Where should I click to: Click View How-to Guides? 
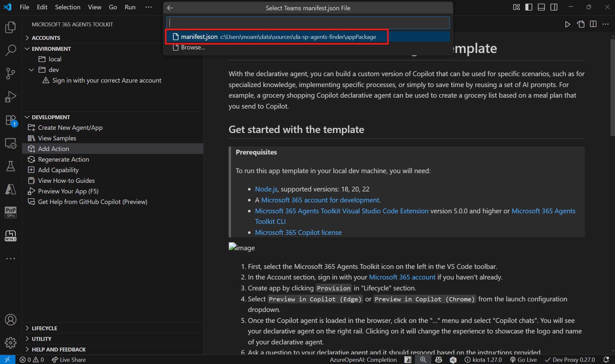click(x=113, y=181)
